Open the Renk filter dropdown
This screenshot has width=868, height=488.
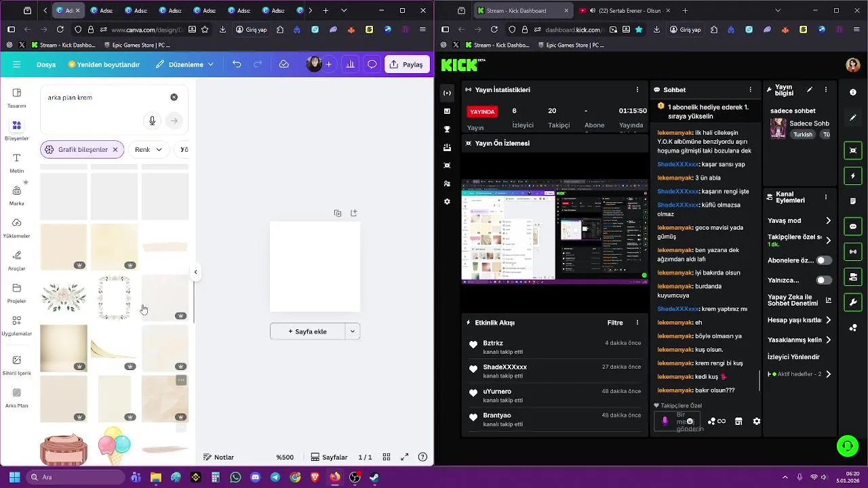pyautogui.click(x=149, y=150)
